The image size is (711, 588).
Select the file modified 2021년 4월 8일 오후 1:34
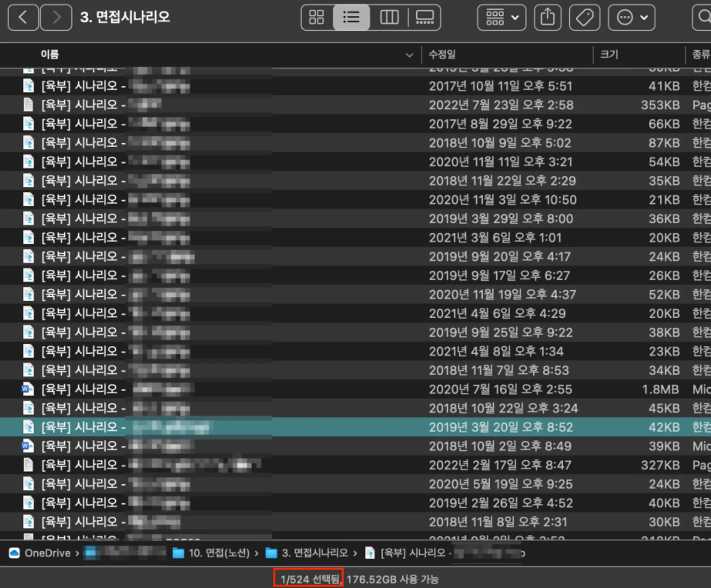[355, 351]
